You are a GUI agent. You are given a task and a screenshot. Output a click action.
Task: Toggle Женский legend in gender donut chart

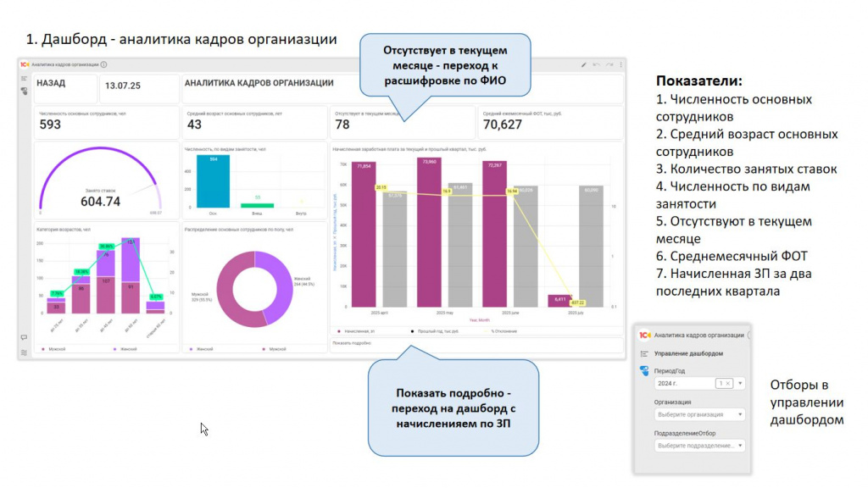pyautogui.click(x=202, y=349)
